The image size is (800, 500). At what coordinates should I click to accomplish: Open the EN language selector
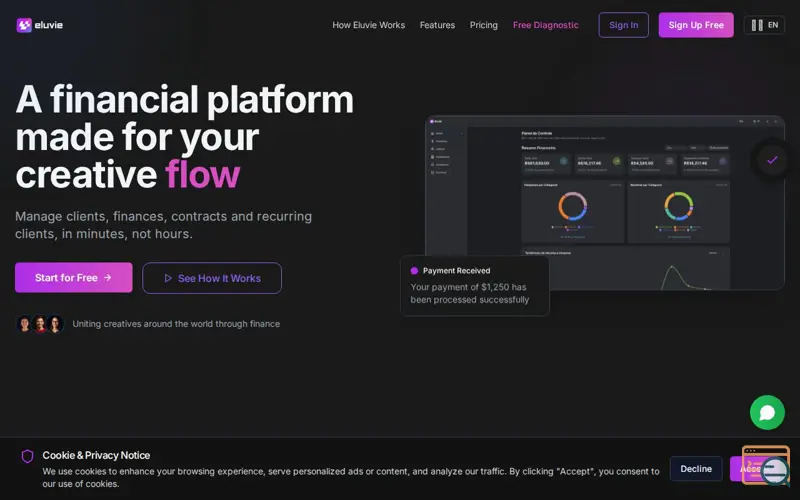[764, 25]
